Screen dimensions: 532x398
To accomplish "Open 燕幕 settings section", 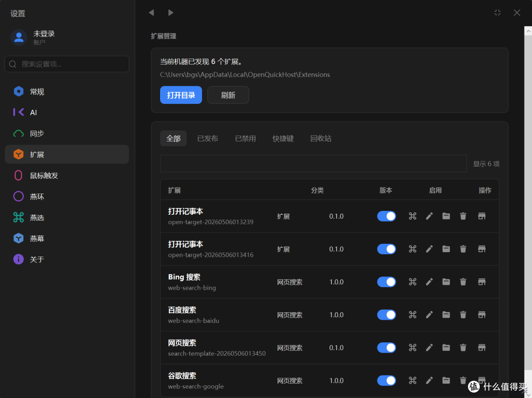I will pyautogui.click(x=67, y=238).
